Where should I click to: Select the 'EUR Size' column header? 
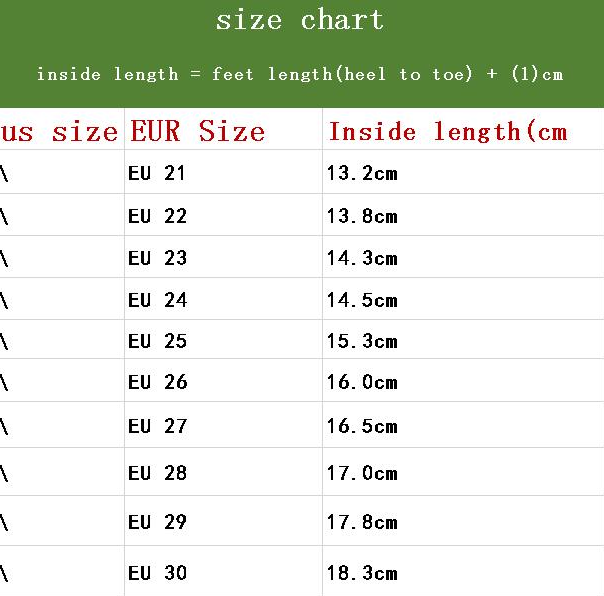point(197,131)
